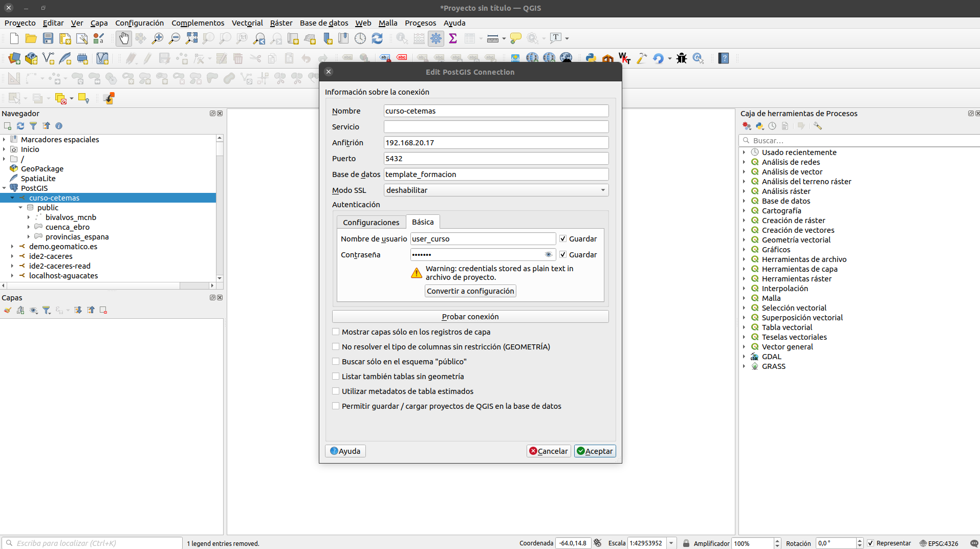
Task: Collapse the public schema node
Action: [x=20, y=208]
